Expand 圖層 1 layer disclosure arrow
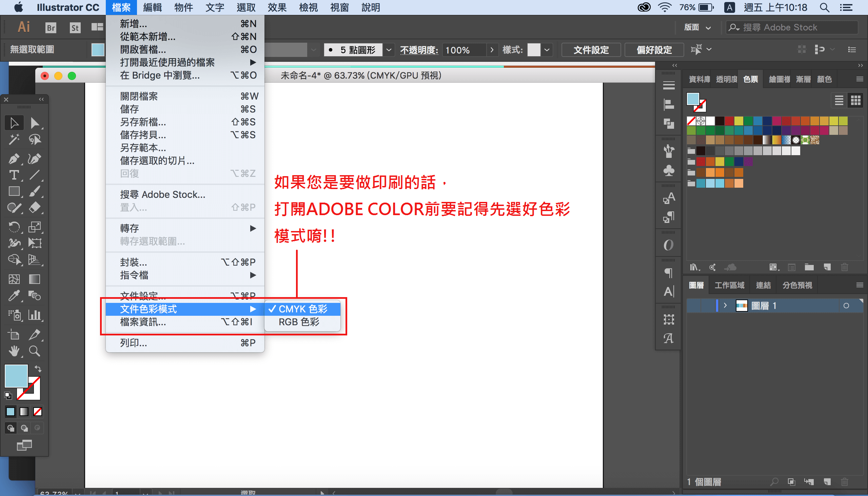The image size is (868, 496). point(725,306)
